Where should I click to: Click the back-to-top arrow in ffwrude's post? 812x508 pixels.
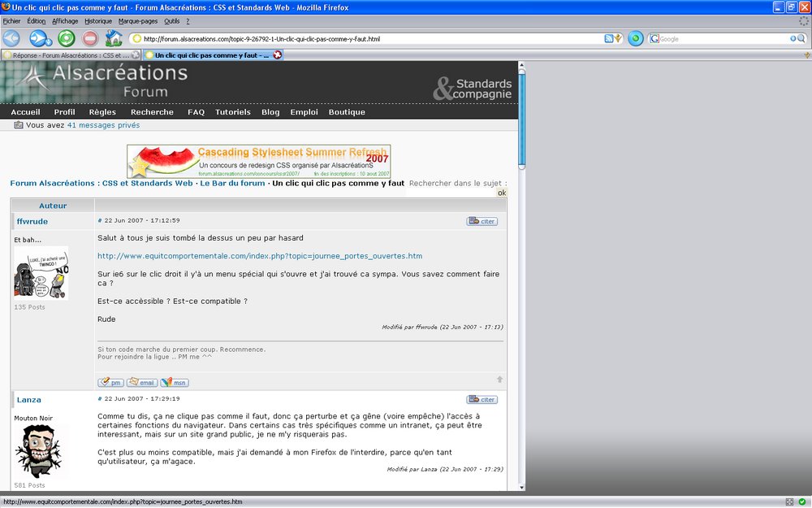(499, 380)
